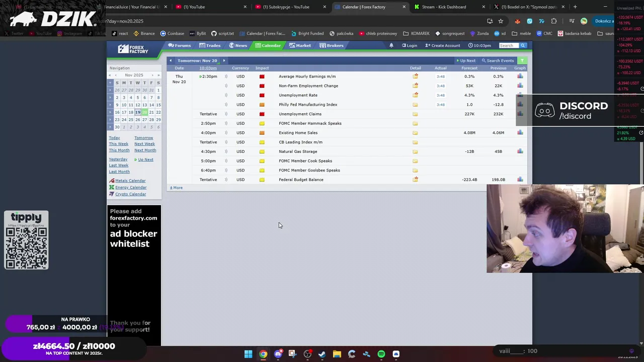Toggle sound alert for Philly Fed Manufacturing Index

point(226,105)
